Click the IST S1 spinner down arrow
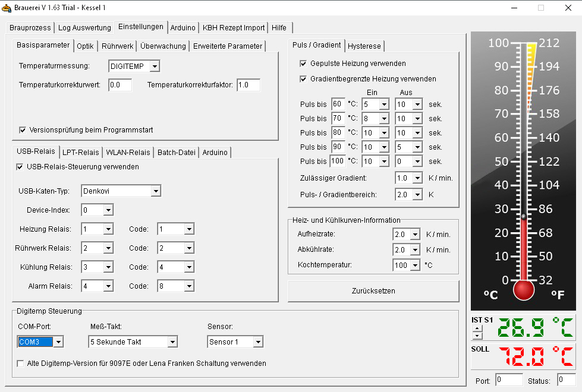Screen dimensions: 582x392 pos(476,335)
